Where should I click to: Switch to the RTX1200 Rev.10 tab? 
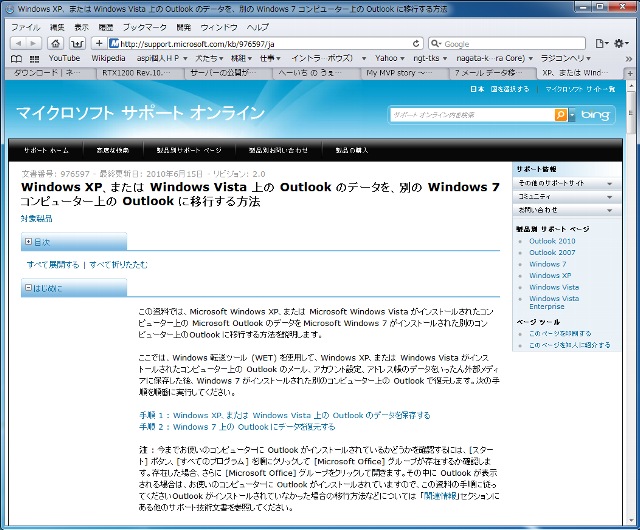click(140, 73)
